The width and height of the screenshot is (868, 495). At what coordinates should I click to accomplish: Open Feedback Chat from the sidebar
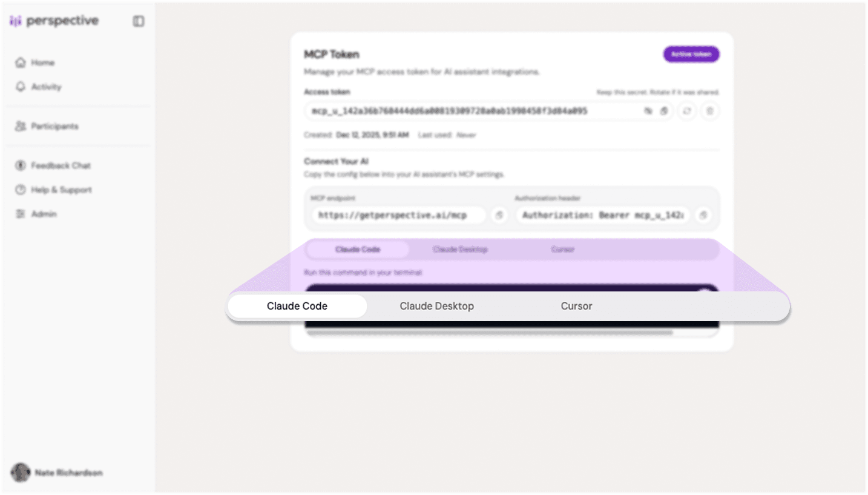(x=61, y=165)
